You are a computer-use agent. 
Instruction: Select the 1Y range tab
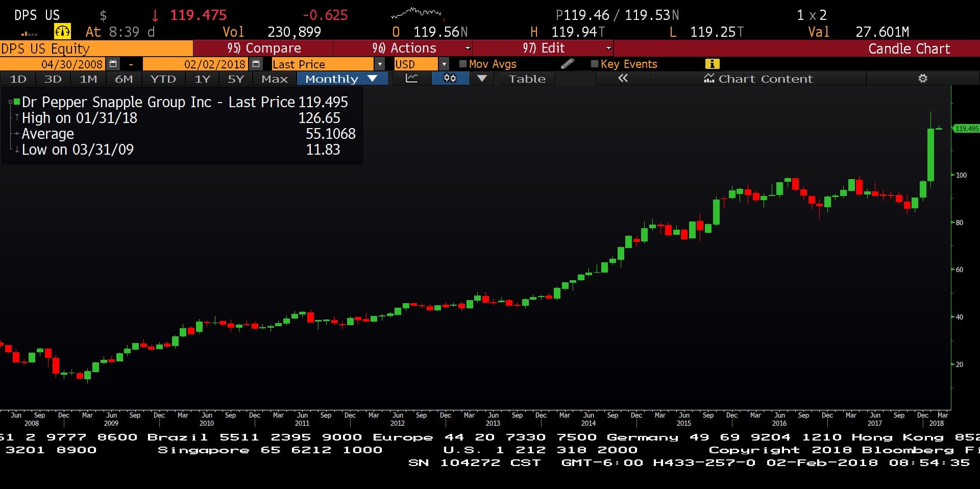[202, 79]
